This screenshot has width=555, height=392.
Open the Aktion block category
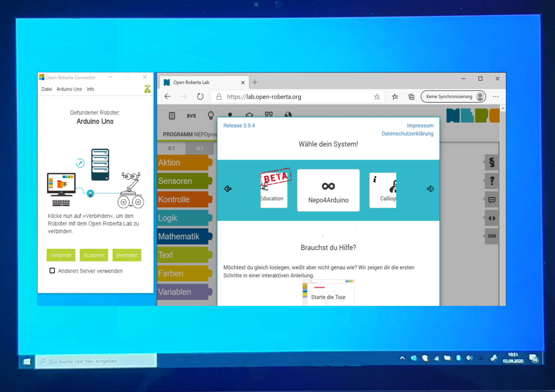185,163
